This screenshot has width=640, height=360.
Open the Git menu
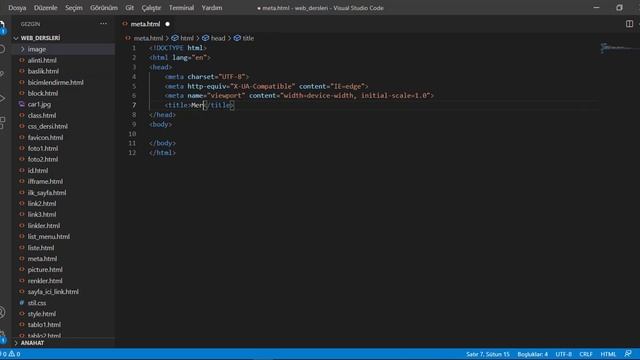click(130, 8)
